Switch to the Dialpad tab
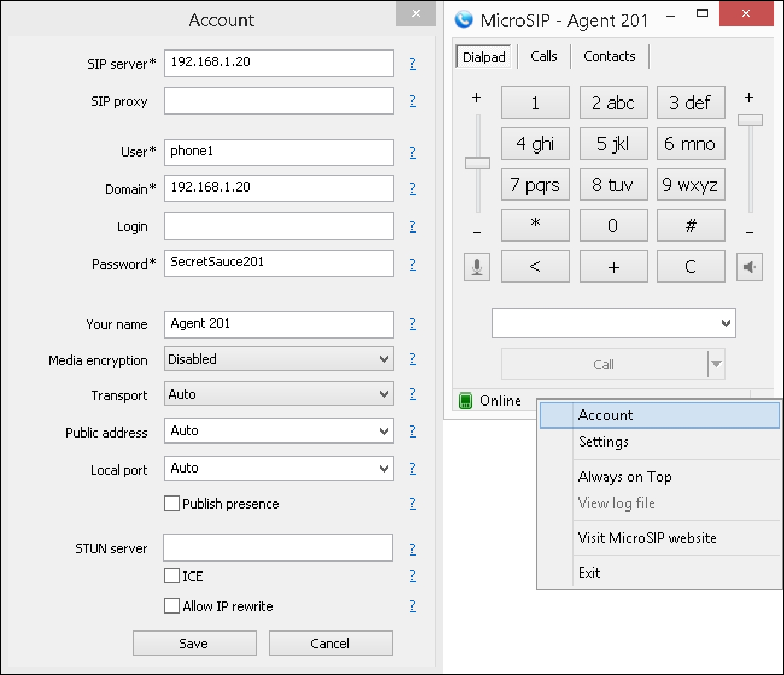Screen dimensions: 784x675 [x=484, y=57]
